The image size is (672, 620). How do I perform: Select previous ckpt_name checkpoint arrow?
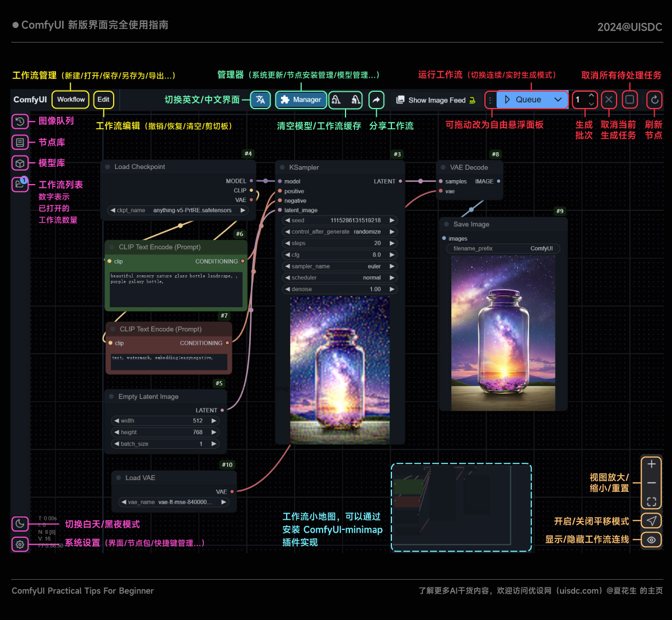(x=113, y=210)
